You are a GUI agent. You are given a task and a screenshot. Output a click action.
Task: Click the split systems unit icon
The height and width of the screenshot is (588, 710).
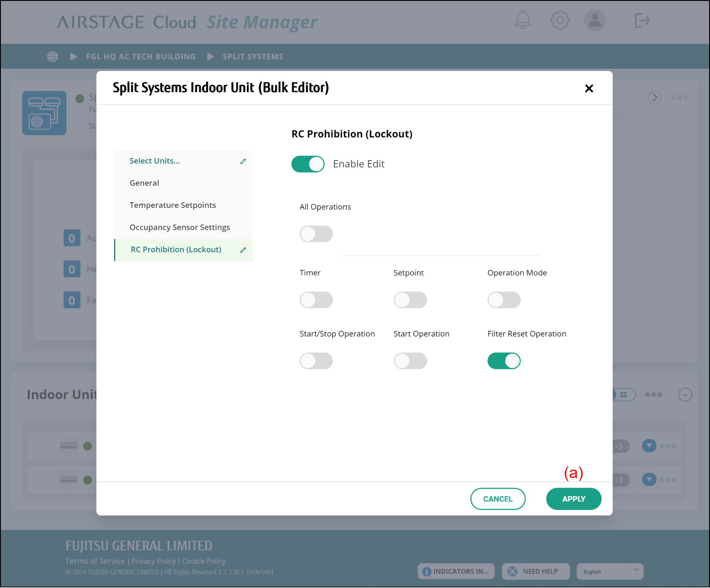pyautogui.click(x=44, y=113)
